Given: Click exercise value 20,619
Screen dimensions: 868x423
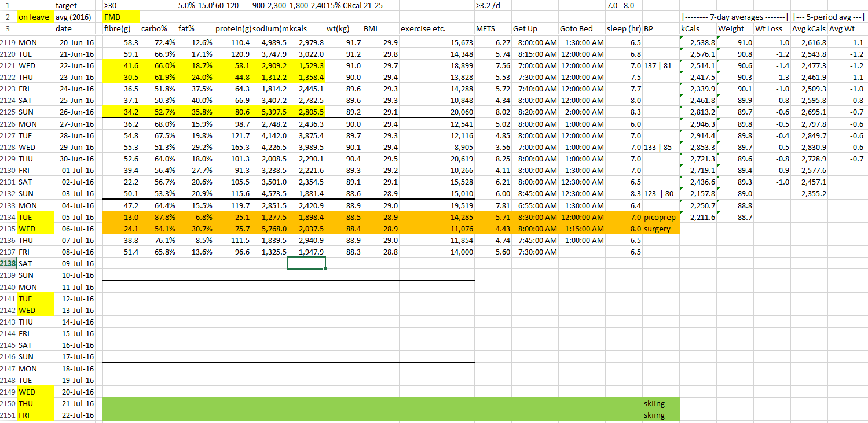Looking at the screenshot, I should point(437,159).
